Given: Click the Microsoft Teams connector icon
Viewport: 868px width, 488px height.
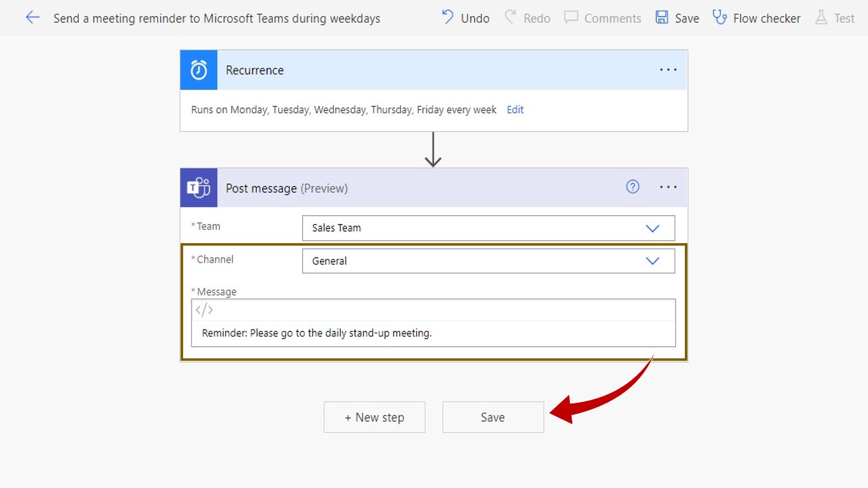Looking at the screenshot, I should [x=198, y=187].
